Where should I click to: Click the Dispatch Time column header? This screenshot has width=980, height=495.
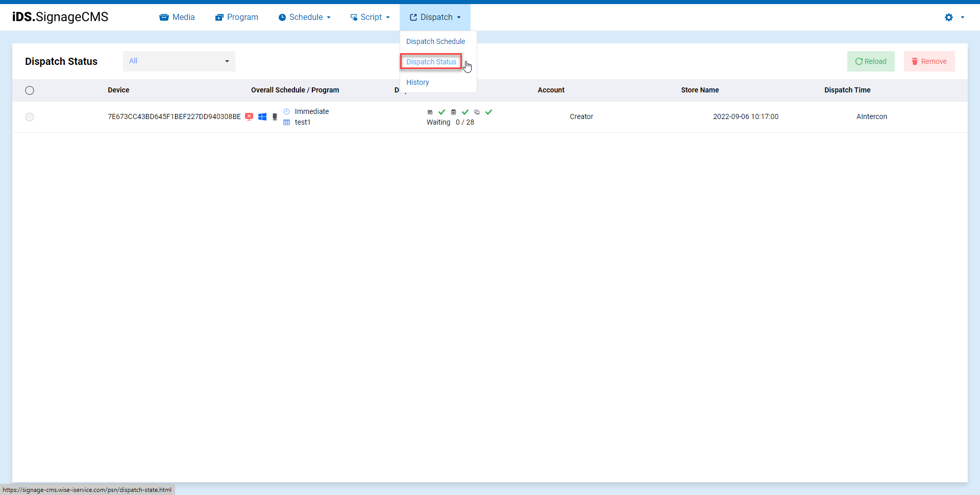click(847, 90)
